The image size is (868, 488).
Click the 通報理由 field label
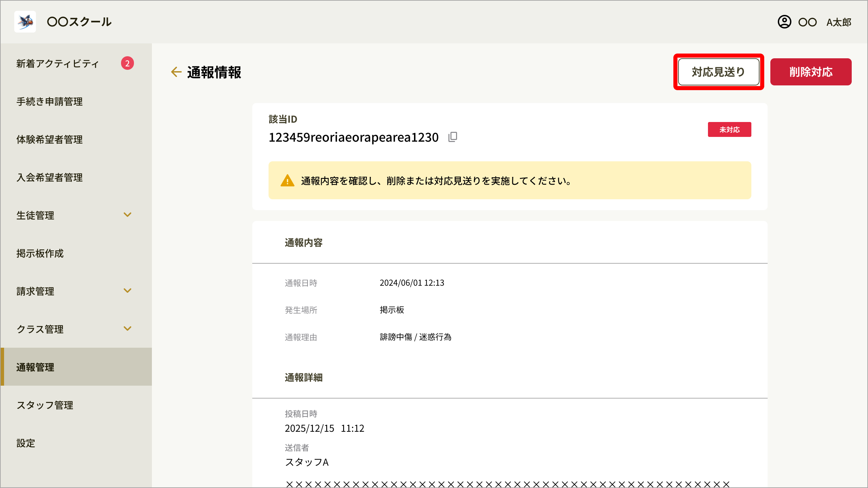(301, 337)
